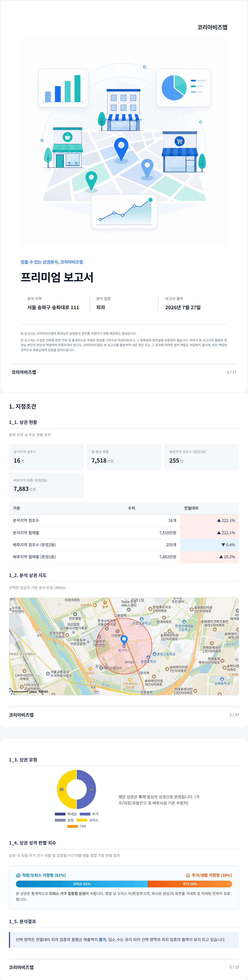This screenshot has height=980, width=248.
Task: Click the 메가박스 label on the map
Action: click(124, 650)
